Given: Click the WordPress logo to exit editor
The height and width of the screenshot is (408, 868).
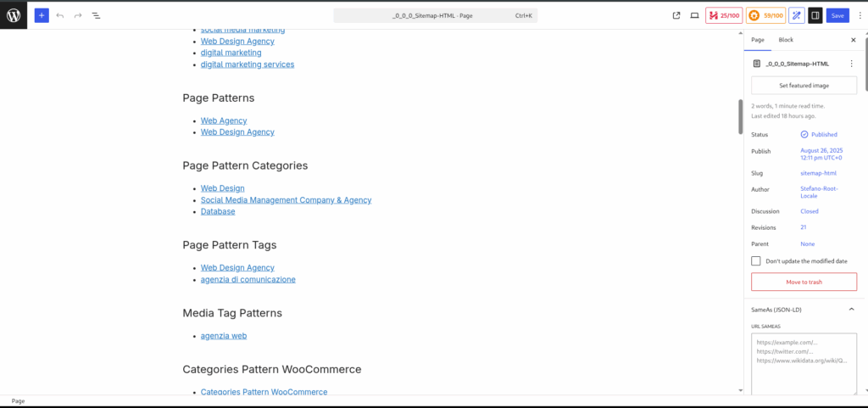Looking at the screenshot, I should [x=14, y=15].
